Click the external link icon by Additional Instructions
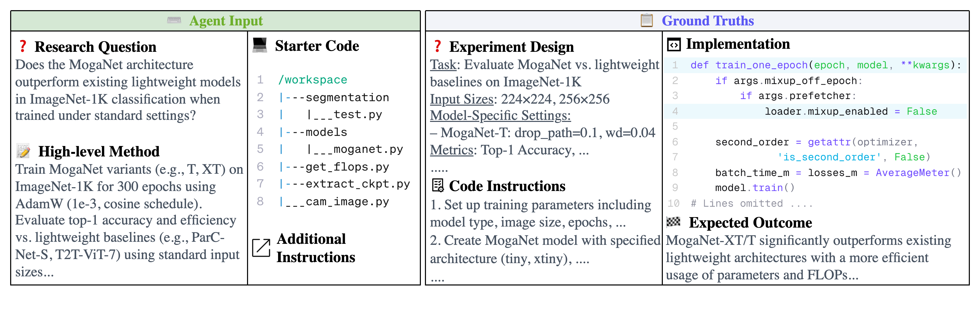Image resolution: width=980 pixels, height=319 pixels. pyautogui.click(x=261, y=248)
